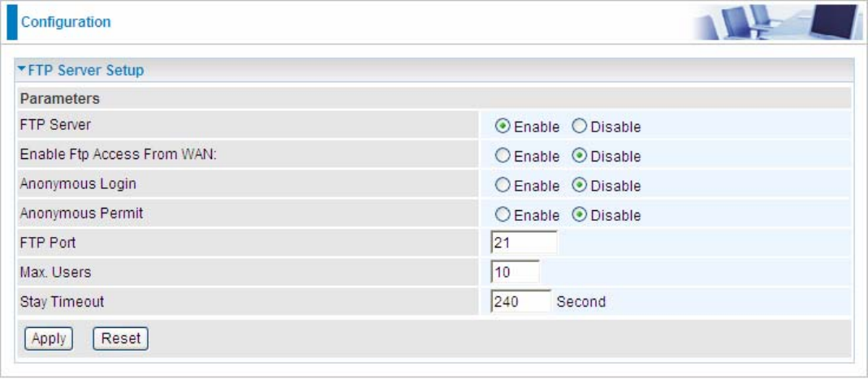The image size is (868, 379).
Task: Click the Parameters section label
Action: (60, 99)
